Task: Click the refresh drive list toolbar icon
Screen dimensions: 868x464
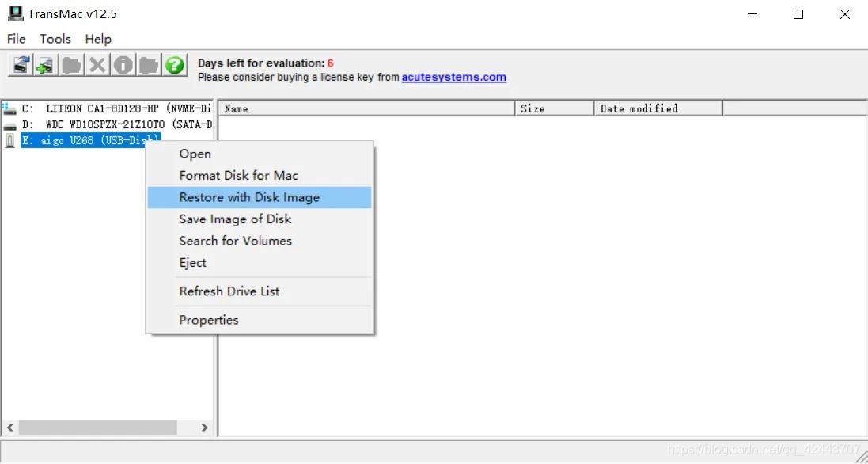Action: (21, 66)
